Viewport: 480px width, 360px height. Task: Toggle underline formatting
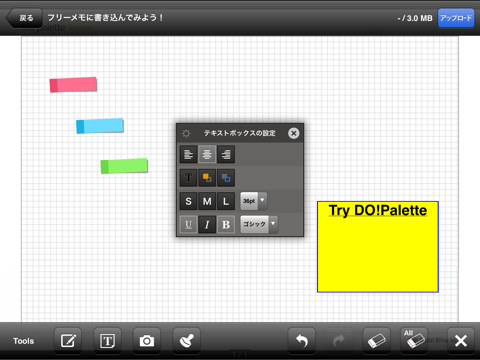188,224
